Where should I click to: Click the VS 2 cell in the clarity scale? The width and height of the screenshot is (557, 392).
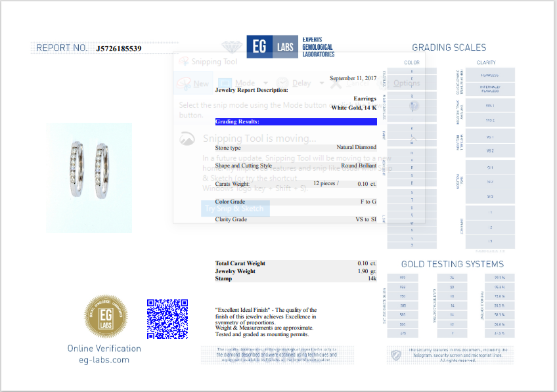[x=490, y=151]
